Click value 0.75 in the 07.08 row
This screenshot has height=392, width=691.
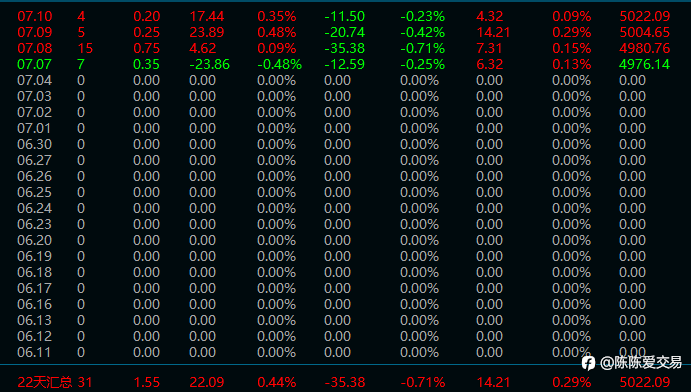(146, 48)
